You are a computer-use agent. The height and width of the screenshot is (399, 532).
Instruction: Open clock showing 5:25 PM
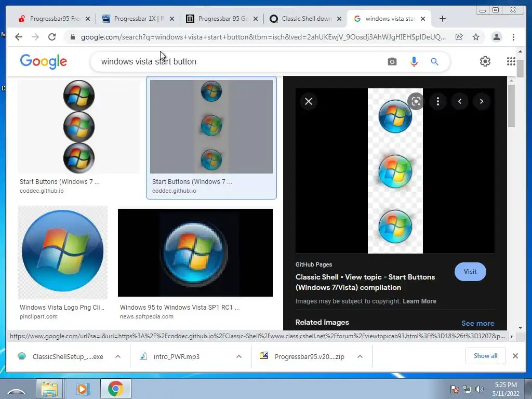[506, 389]
